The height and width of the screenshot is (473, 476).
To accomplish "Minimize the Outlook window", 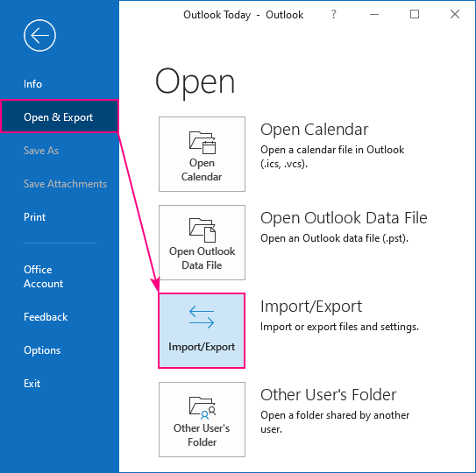I will coord(374,14).
